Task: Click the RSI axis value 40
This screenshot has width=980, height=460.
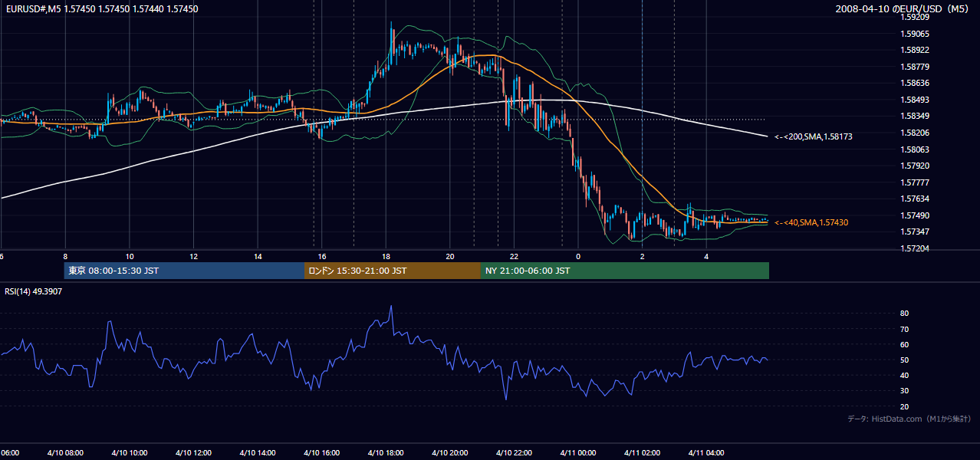Action: click(x=905, y=375)
